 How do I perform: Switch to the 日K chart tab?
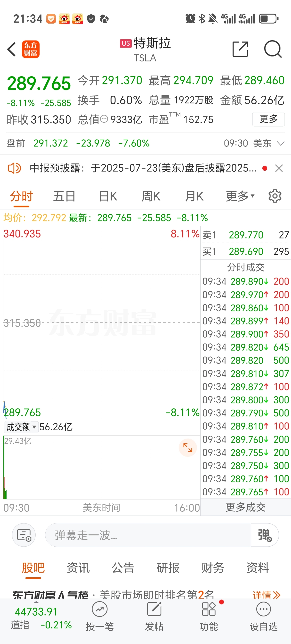click(x=108, y=196)
